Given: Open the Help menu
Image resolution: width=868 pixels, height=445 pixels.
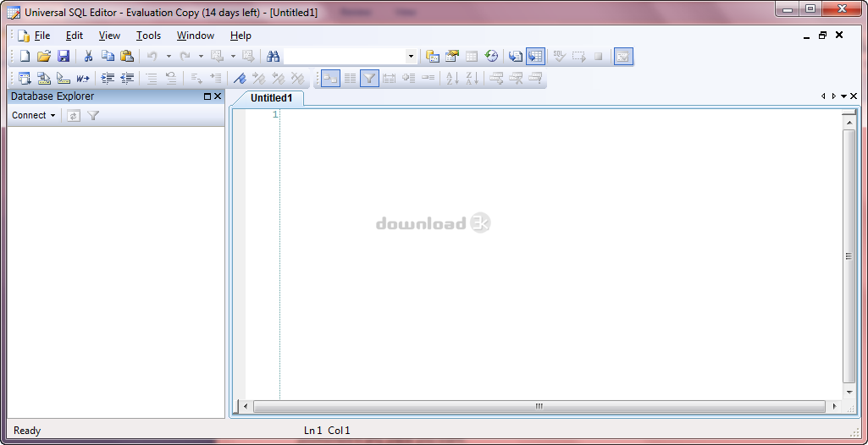Looking at the screenshot, I should pos(240,36).
